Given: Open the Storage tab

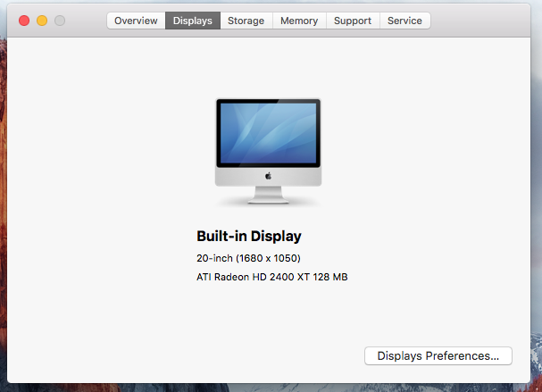Looking at the screenshot, I should pyautogui.click(x=246, y=21).
